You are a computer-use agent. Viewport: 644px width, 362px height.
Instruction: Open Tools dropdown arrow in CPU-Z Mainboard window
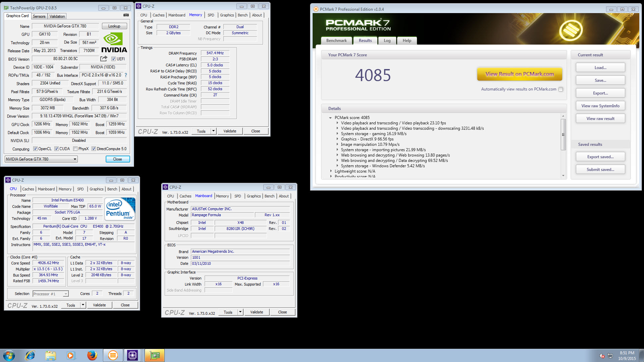240,312
